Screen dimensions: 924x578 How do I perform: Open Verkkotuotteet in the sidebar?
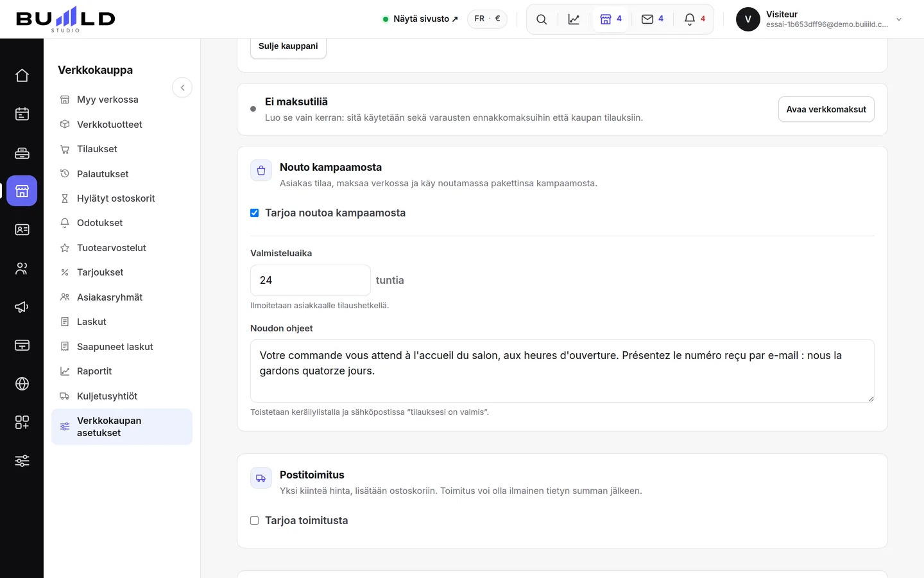[x=122, y=125]
